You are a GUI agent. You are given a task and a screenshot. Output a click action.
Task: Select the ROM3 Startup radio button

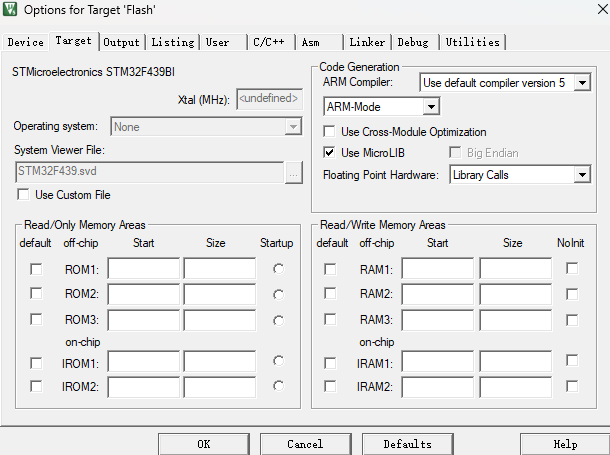[279, 321]
